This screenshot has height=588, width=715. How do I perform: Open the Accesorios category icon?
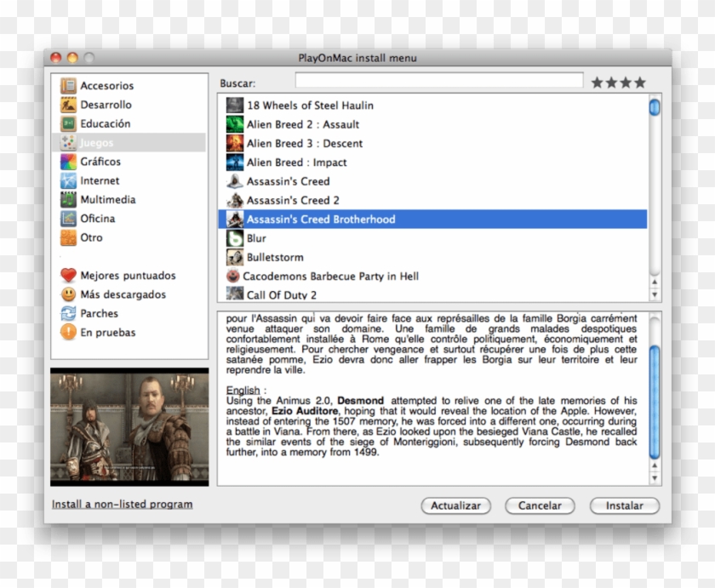pos(68,86)
